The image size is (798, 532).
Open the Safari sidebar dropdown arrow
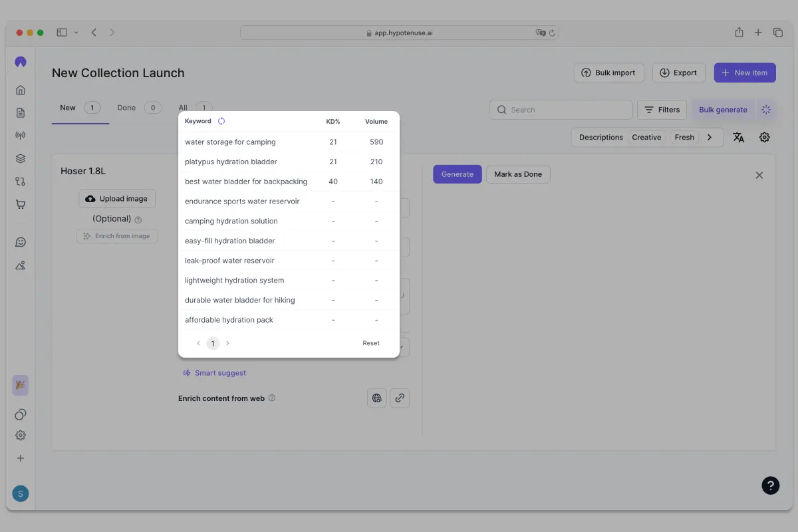click(x=76, y=32)
